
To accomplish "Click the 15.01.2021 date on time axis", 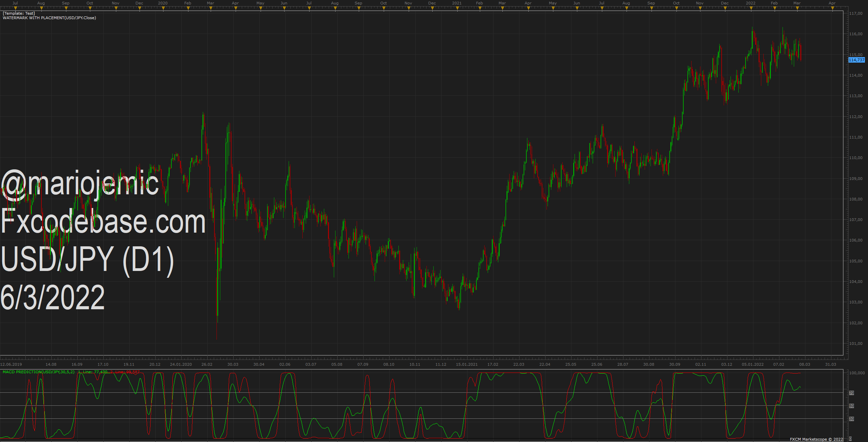I will tap(467, 364).
